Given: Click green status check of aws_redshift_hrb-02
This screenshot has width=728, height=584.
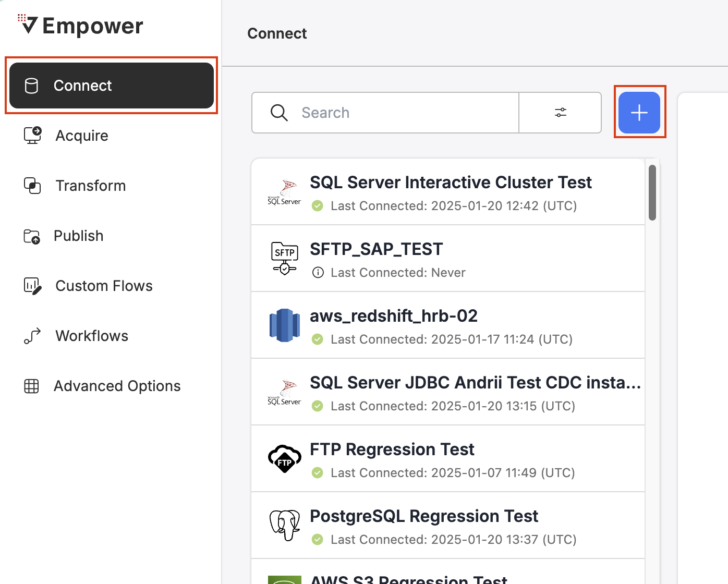Looking at the screenshot, I should pyautogui.click(x=318, y=339).
